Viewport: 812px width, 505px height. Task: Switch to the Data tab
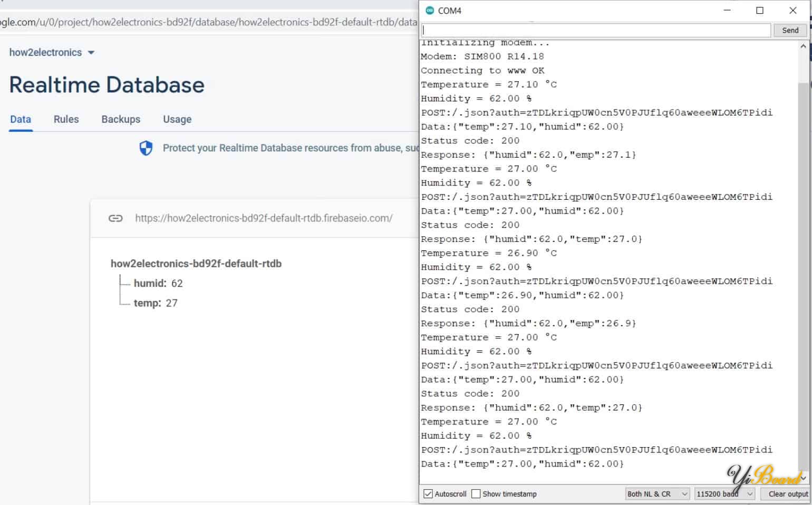21,119
